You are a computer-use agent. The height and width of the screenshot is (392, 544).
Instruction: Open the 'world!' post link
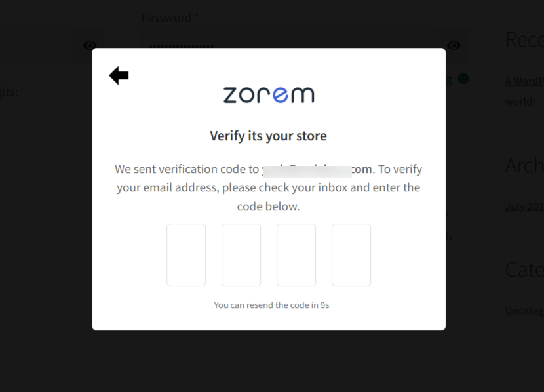tap(520, 102)
